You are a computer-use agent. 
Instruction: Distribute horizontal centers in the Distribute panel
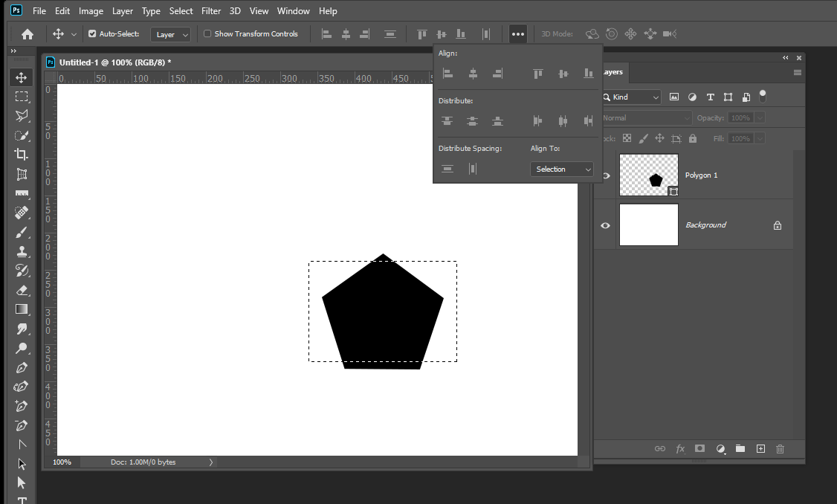pos(563,120)
